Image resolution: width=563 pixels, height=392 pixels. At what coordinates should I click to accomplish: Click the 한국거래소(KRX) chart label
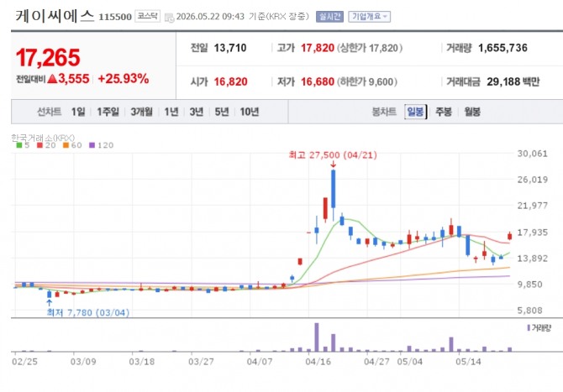pos(43,138)
